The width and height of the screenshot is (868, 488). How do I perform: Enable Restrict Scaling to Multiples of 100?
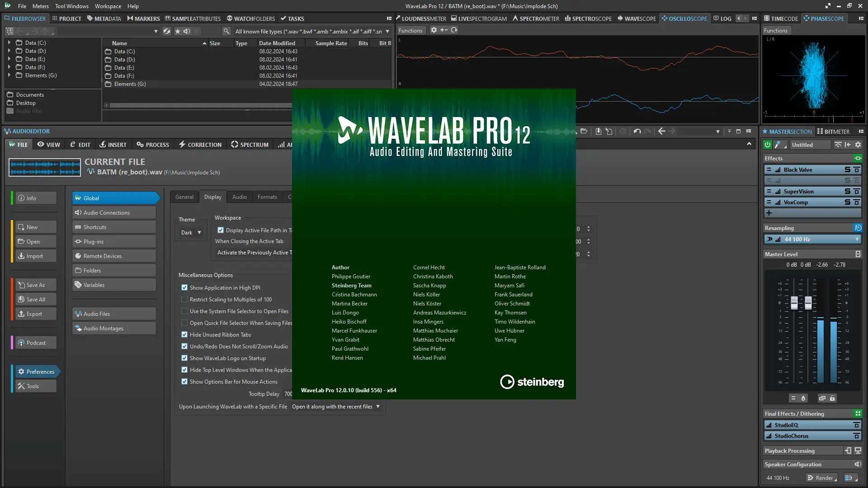[x=184, y=299]
